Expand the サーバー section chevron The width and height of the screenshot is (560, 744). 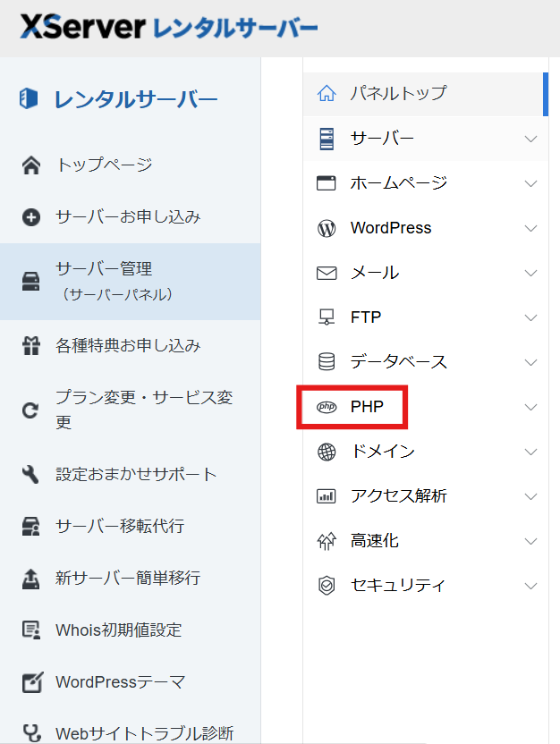(530, 139)
